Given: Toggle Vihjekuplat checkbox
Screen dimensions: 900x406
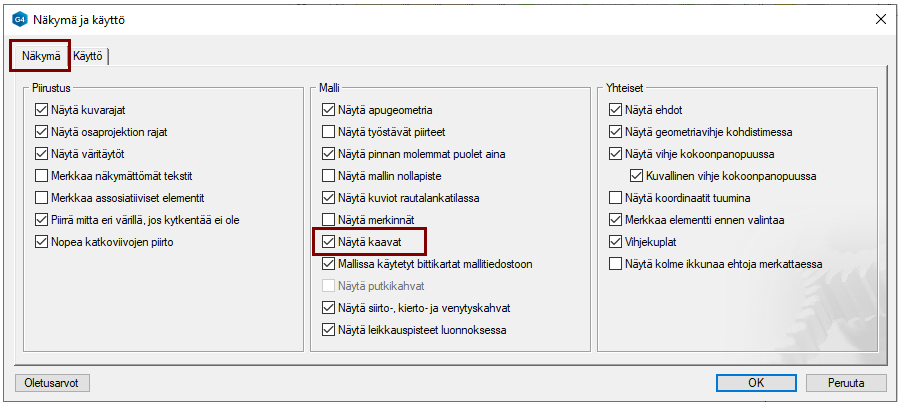Looking at the screenshot, I should pos(616,242).
